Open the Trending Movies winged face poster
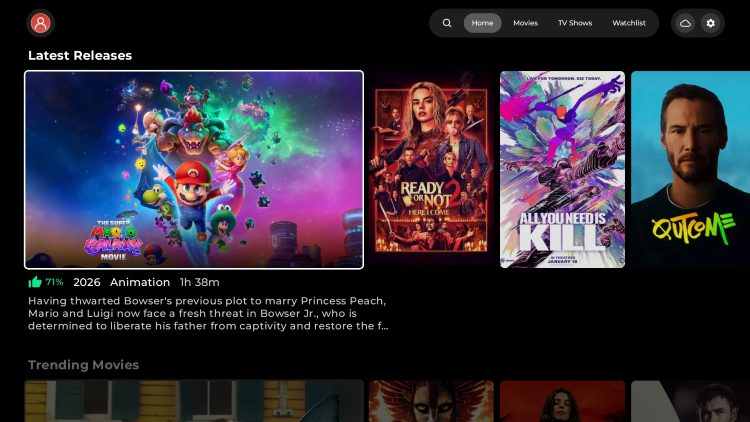Image resolution: width=750 pixels, height=422 pixels. pyautogui.click(x=431, y=401)
